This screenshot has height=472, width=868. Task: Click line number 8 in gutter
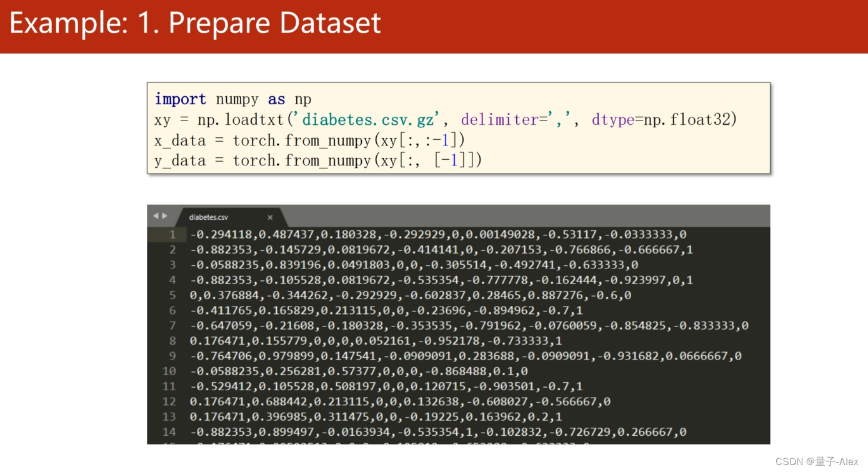(172, 341)
